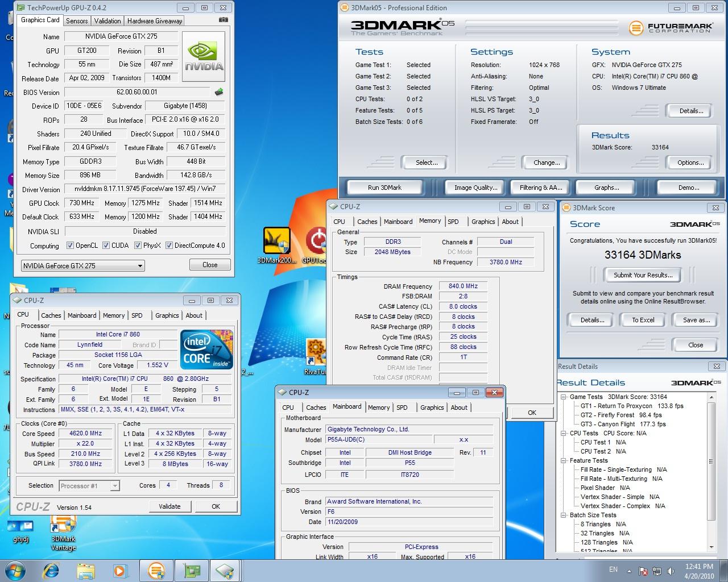The width and height of the screenshot is (728, 582).
Task: Toggle the PhysX checkbox in GPU-Z
Action: point(138,246)
